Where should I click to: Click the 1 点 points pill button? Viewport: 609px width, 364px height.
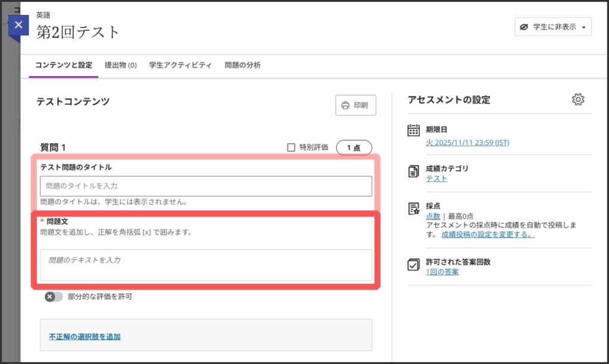pos(354,148)
